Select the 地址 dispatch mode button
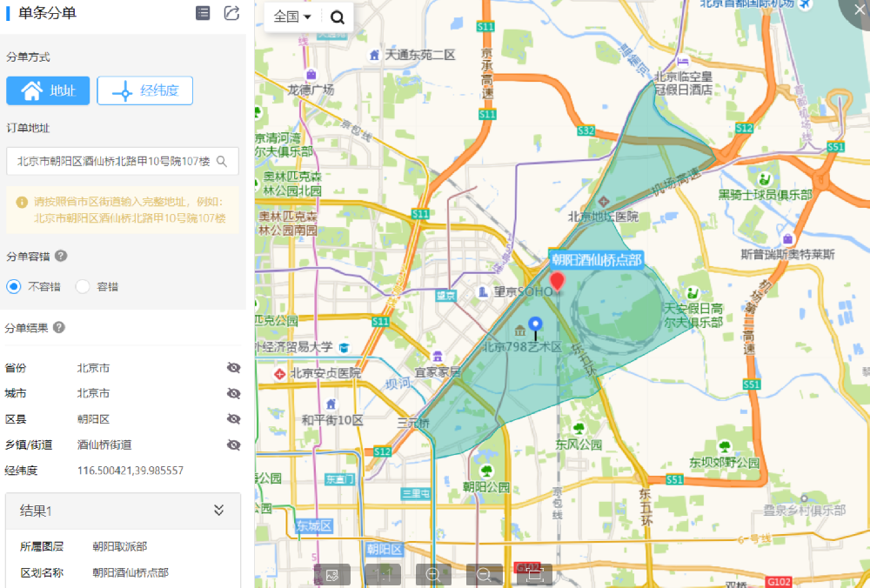This screenshot has width=870, height=588. click(x=48, y=90)
